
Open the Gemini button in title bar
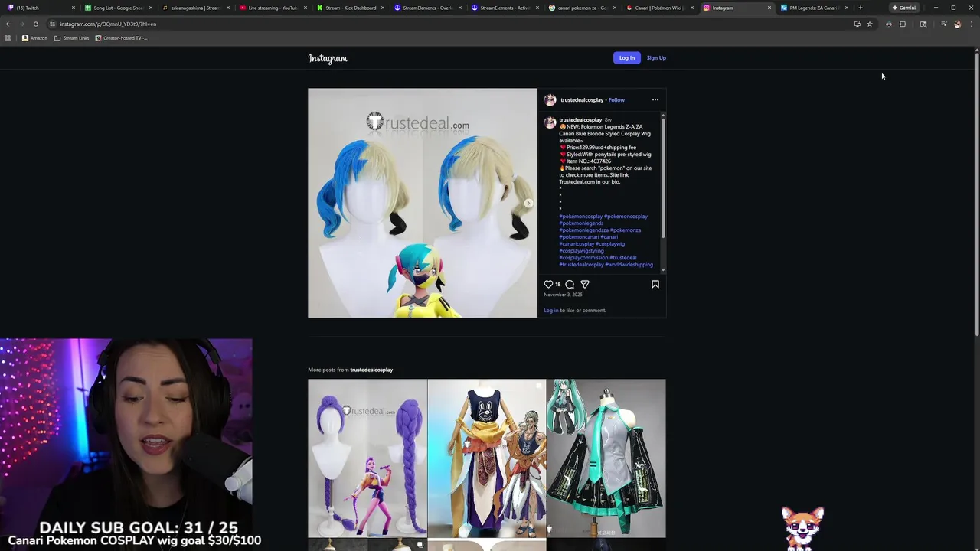[904, 8]
